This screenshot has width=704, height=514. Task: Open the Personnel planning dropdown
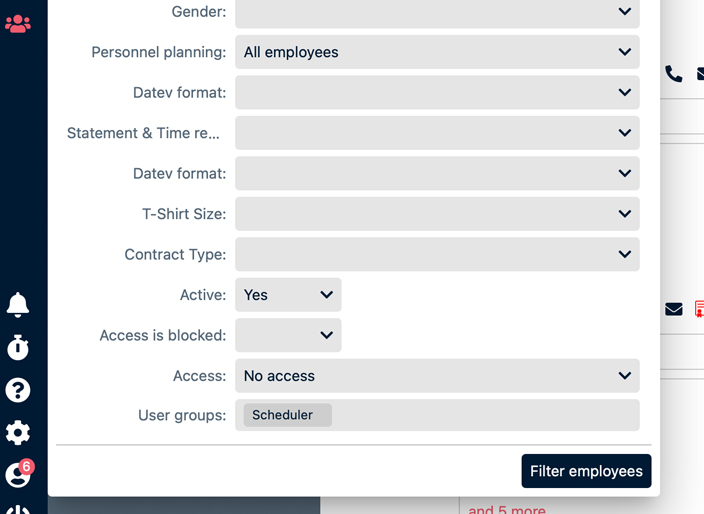click(437, 52)
